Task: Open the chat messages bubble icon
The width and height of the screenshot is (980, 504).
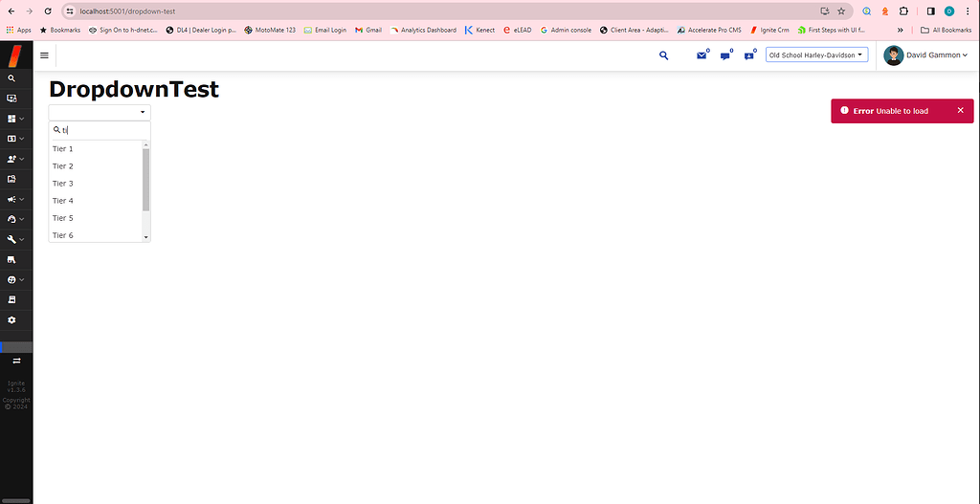Action: tap(725, 55)
